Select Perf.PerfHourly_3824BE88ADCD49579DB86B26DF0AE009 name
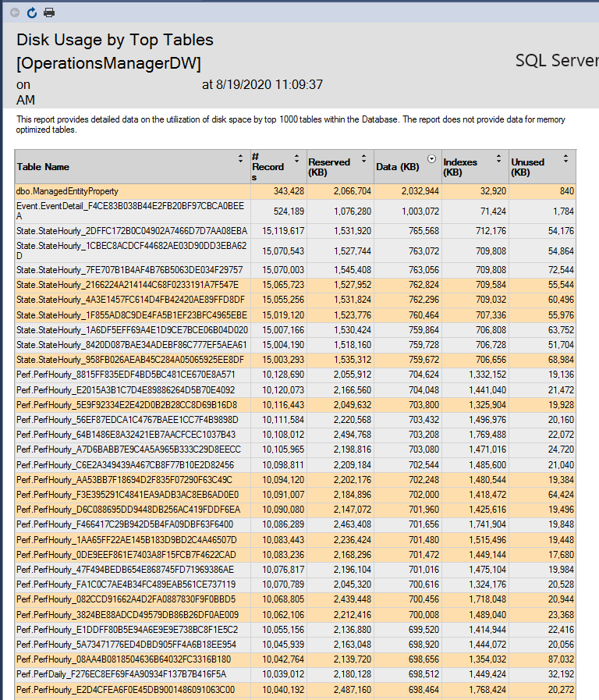The height and width of the screenshot is (700, 599). point(128,615)
